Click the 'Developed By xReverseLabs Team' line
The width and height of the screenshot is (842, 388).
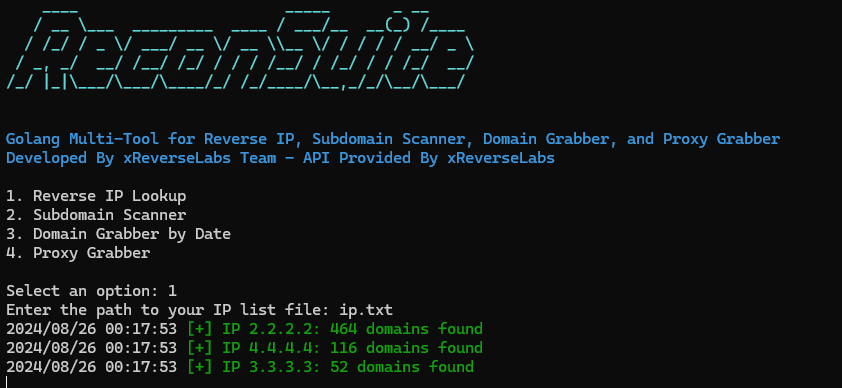[280, 158]
